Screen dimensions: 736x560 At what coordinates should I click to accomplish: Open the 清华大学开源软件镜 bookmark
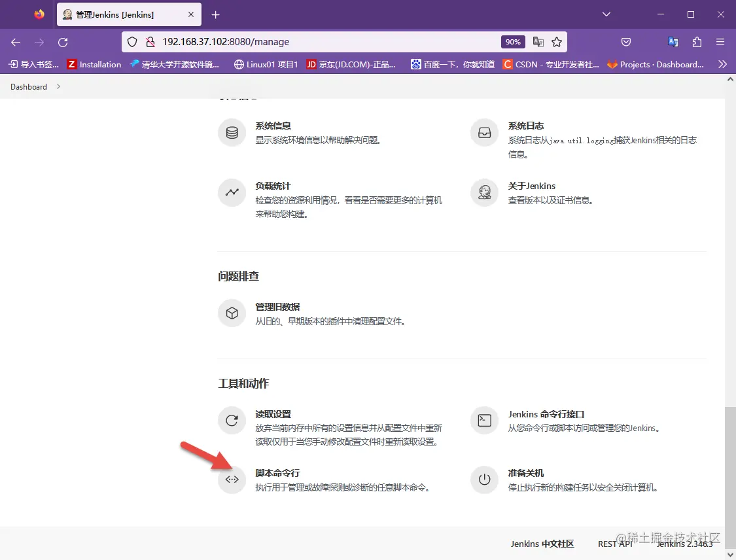[175, 64]
